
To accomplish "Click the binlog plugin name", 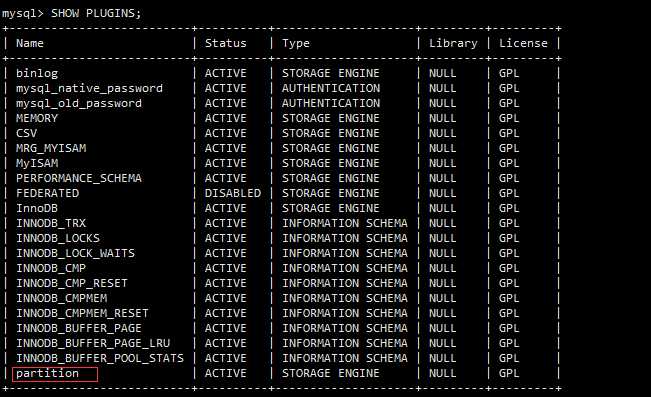I will tap(37, 74).
